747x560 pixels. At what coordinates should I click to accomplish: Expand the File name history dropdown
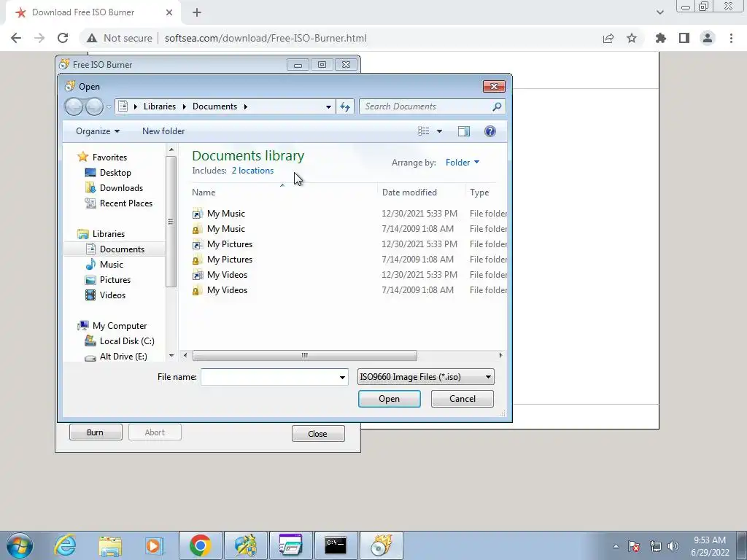pyautogui.click(x=342, y=377)
